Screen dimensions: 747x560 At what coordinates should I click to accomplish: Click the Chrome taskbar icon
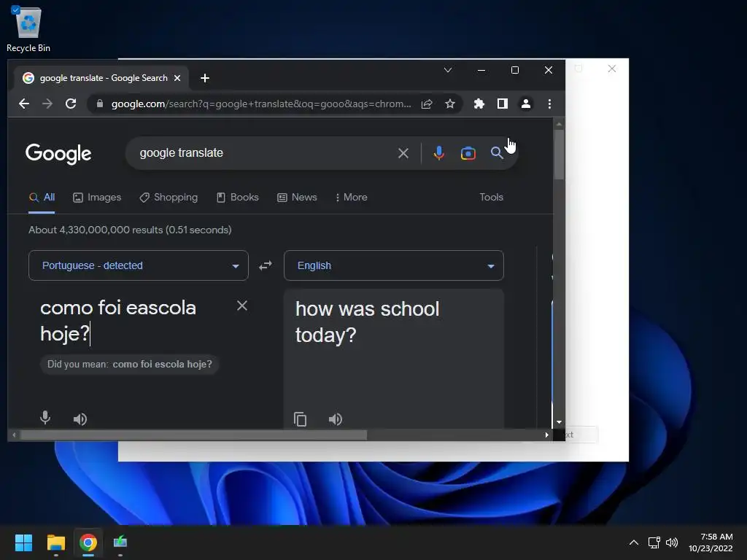(88, 542)
